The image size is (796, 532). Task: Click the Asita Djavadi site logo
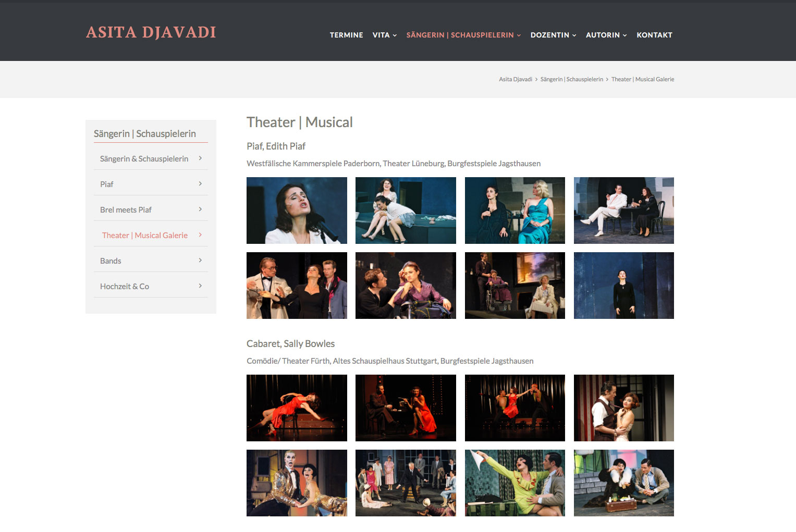pos(151,32)
